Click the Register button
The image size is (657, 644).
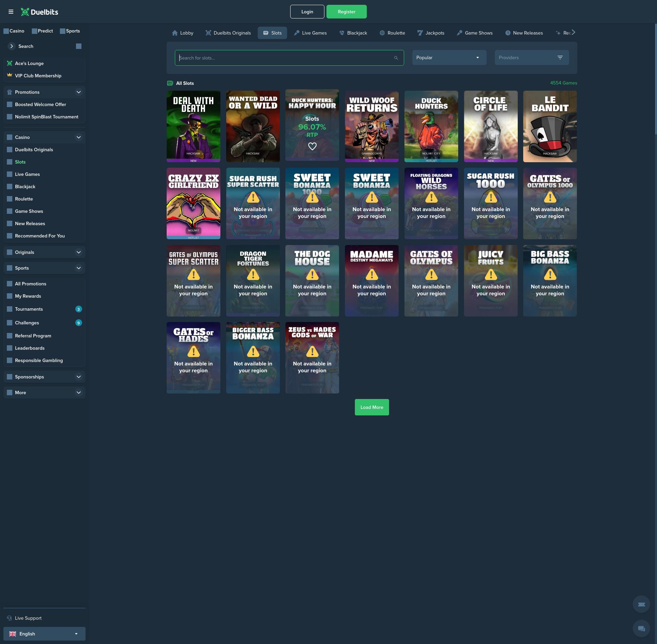[346, 11]
